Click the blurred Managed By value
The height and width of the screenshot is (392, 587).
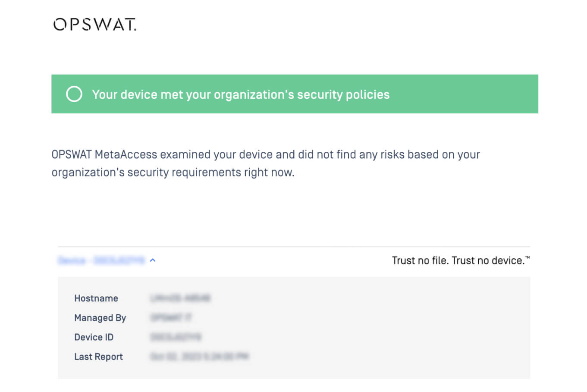tap(171, 317)
